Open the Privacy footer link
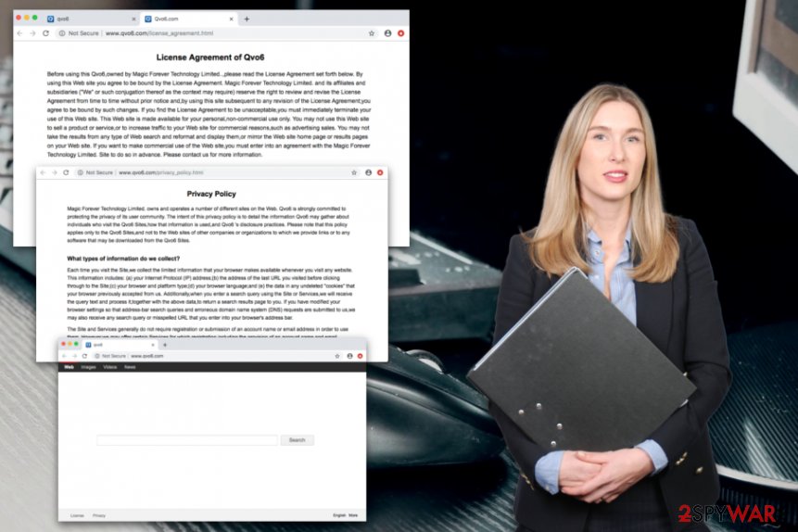Viewport: 798px width, 532px height. point(99,515)
